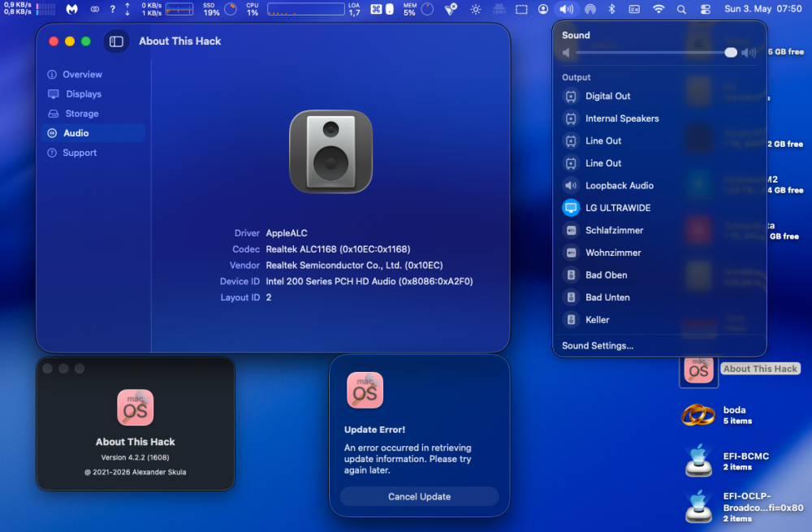
Task: Click the date and time Sun 3. May 07:50
Action: point(762,9)
